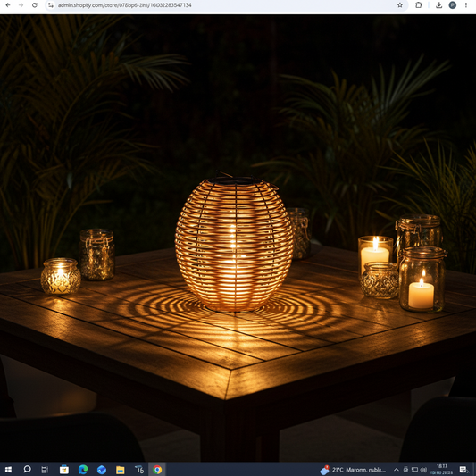The width and height of the screenshot is (476, 476).
Task: Launch Microsoft Store from the taskbar
Action: click(64, 470)
